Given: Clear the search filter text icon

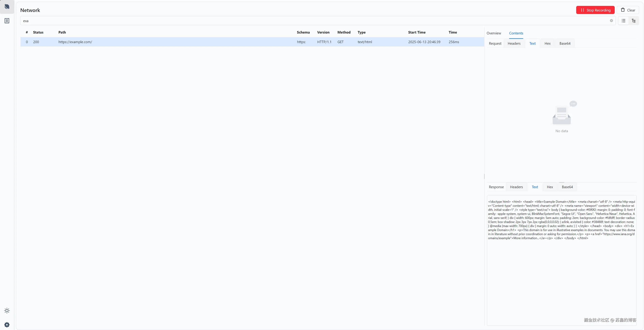Looking at the screenshot, I should click(x=611, y=21).
